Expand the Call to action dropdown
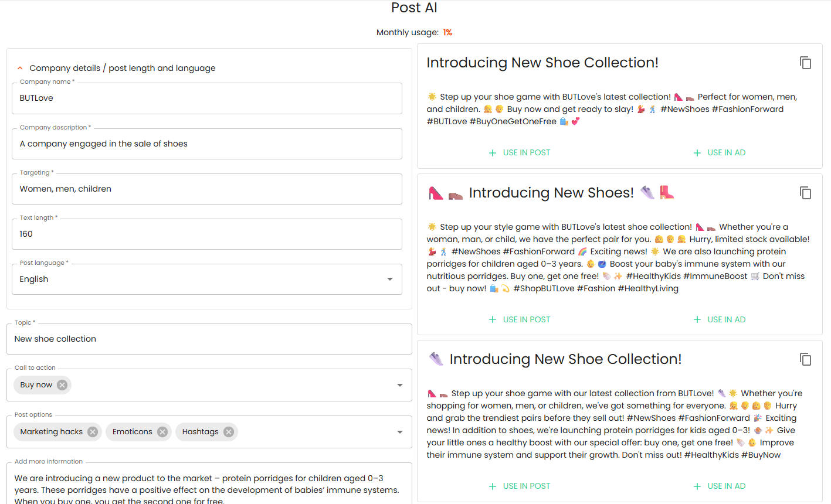The height and width of the screenshot is (504, 831). coord(400,385)
